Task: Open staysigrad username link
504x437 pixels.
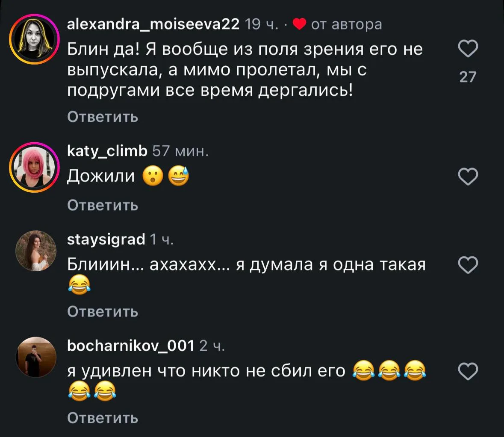Action: [106, 240]
